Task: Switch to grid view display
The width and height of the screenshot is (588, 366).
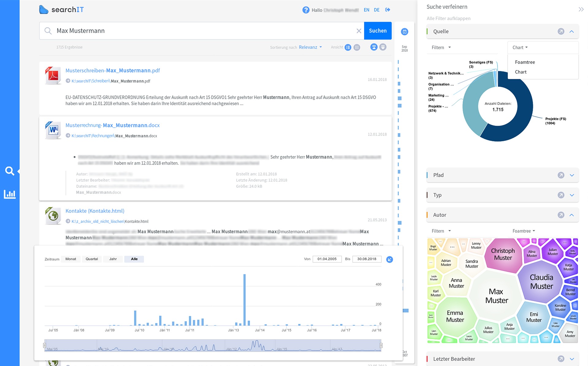Action: [x=357, y=47]
